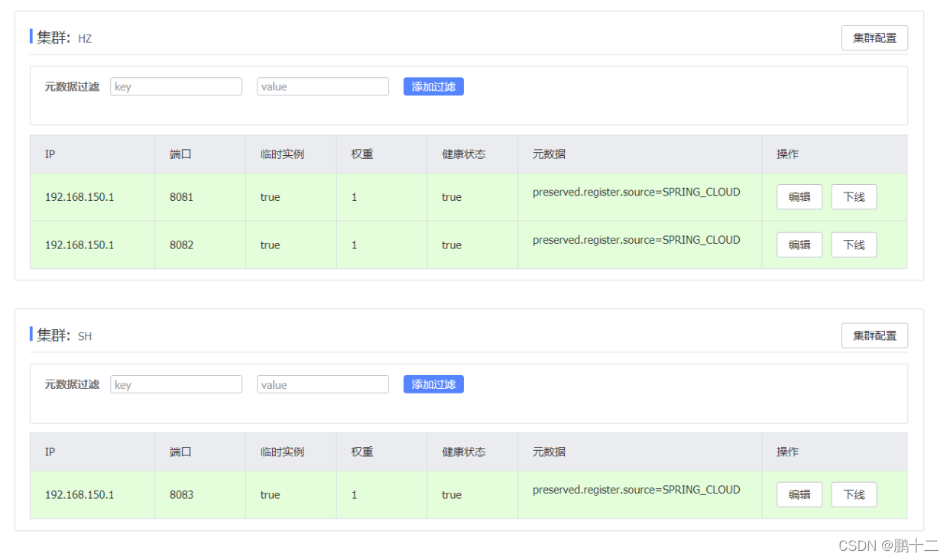Click the key filter field in HZ cluster
Screen dimensions: 950x560
[x=176, y=86]
